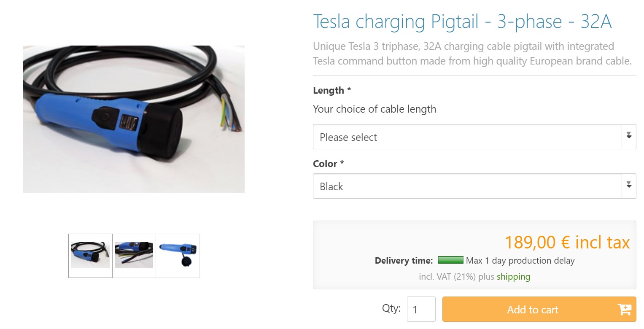This screenshot has height=329, width=644.
Task: Click the Add to cart button
Action: tap(532, 310)
